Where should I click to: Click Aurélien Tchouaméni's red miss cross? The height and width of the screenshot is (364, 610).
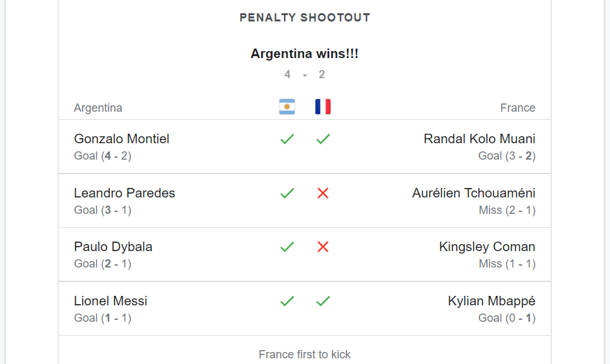(x=323, y=193)
